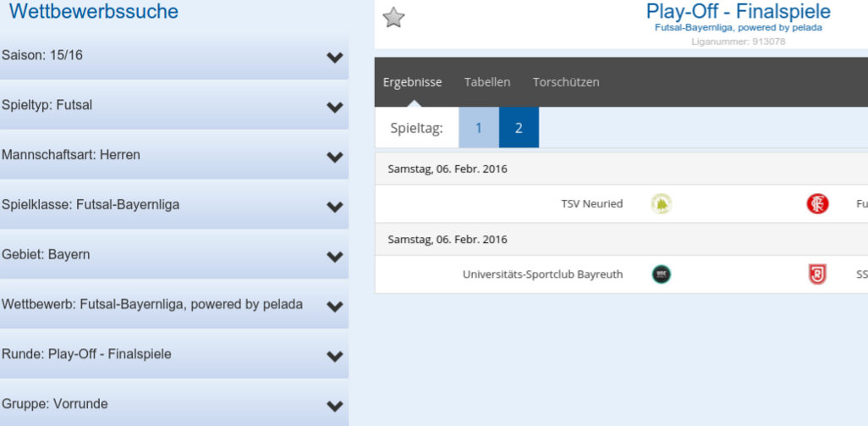Open the Torschützen tab
868x426 pixels.
(566, 82)
